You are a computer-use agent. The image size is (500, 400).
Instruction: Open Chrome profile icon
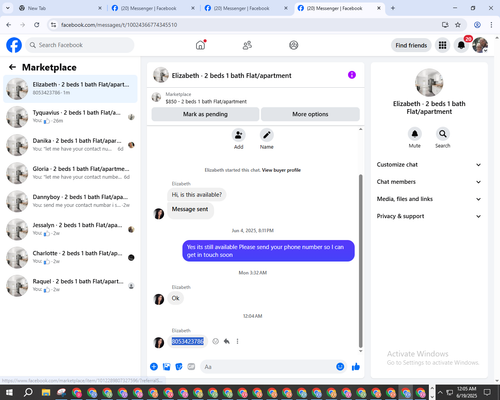pos(477,25)
